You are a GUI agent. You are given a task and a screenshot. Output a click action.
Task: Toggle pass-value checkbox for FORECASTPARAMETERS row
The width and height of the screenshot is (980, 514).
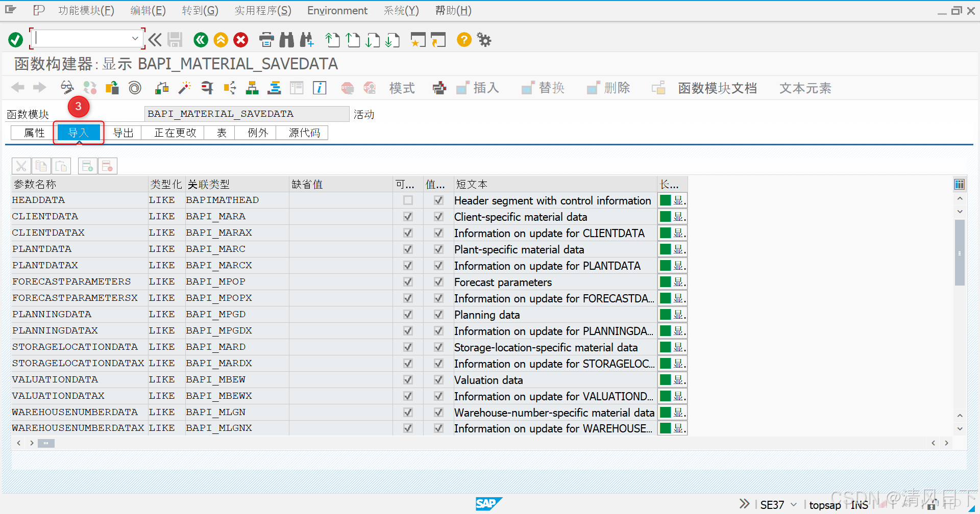438,282
